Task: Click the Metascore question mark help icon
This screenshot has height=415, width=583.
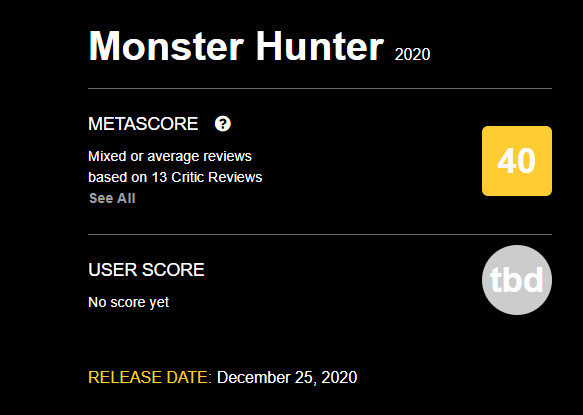Action: pos(223,124)
